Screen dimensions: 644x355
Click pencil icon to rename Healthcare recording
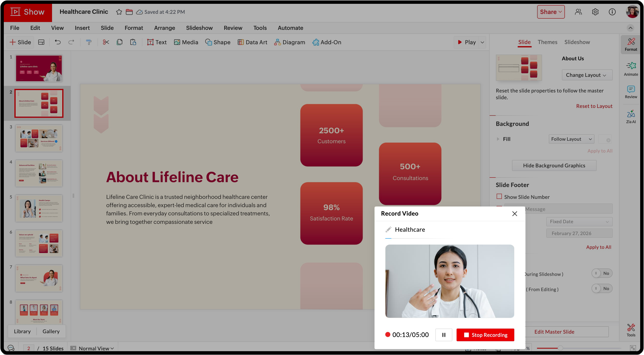pos(388,230)
